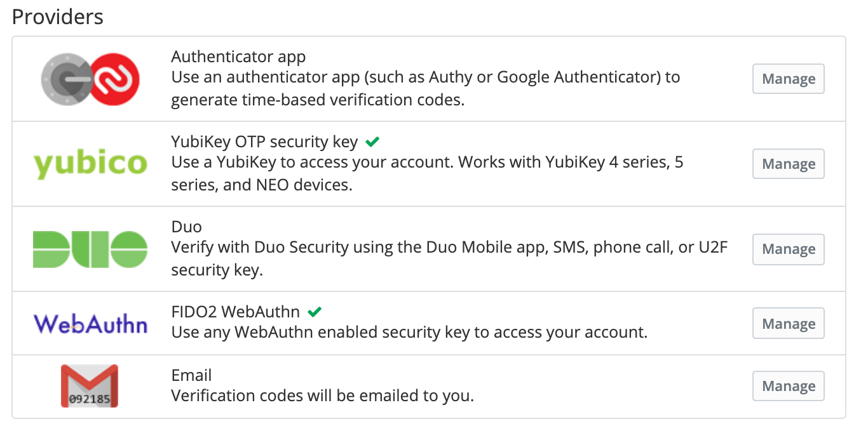Screen dimensions: 868x438
Task: Click the Email provider title
Action: point(191,375)
